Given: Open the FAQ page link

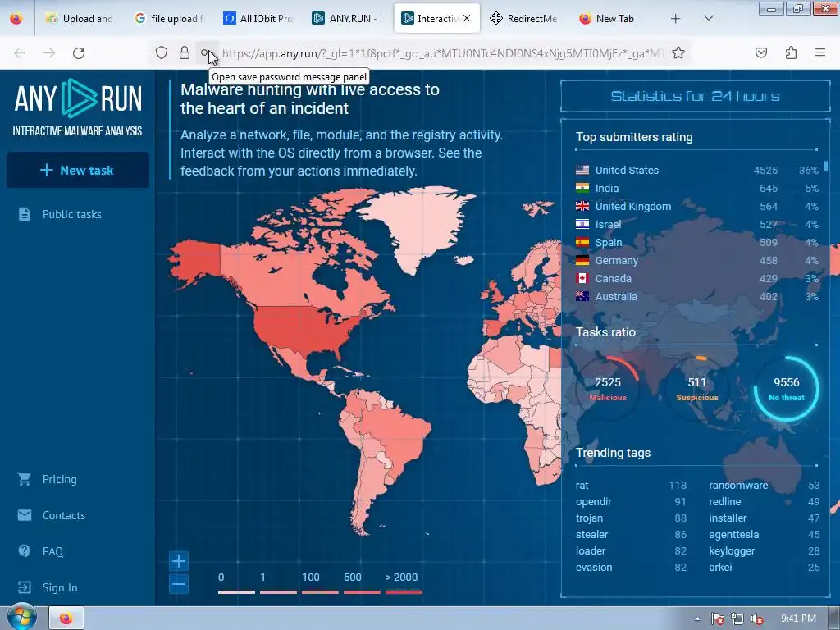Looking at the screenshot, I should click(52, 551).
